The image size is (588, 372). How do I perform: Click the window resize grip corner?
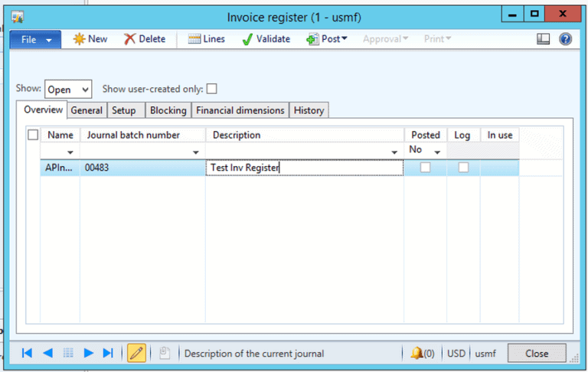(574, 358)
